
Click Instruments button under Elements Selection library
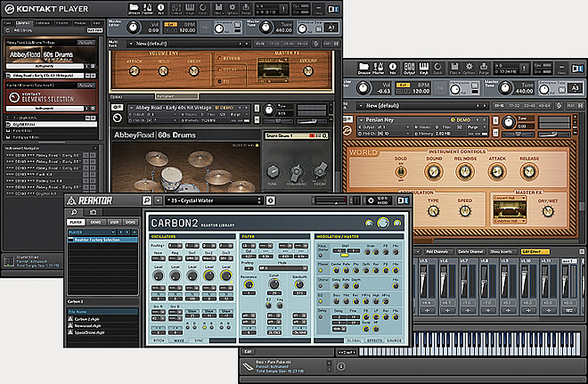(45, 109)
